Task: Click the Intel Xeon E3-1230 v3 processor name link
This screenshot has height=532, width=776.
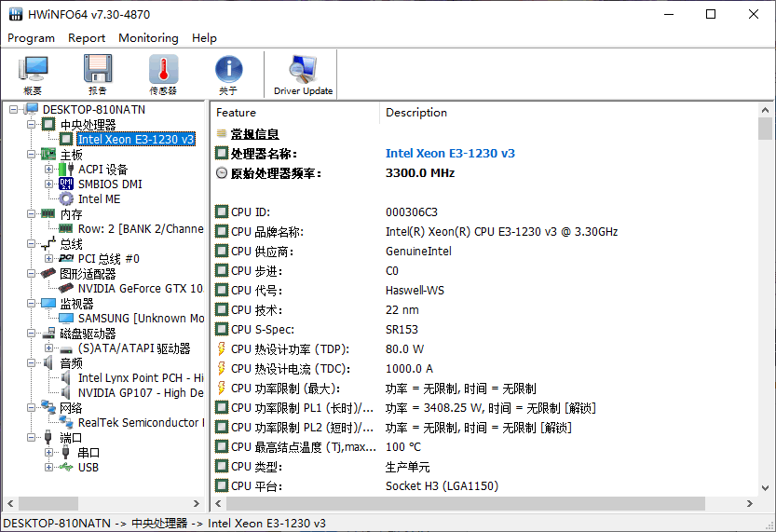Action: click(450, 154)
